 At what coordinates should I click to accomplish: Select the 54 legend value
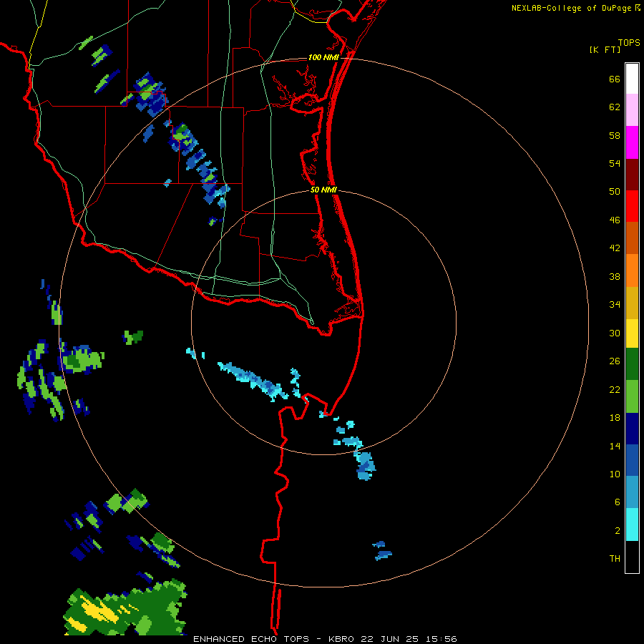point(615,163)
